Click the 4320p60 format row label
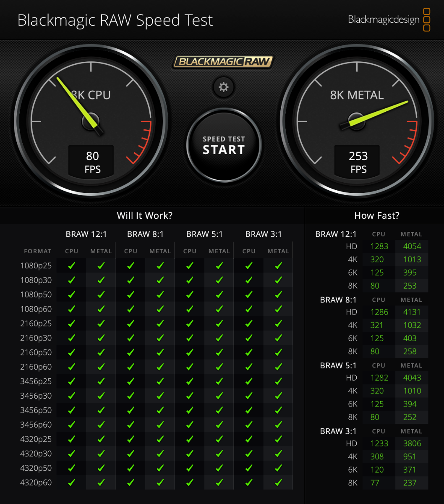444x504 pixels. (x=36, y=483)
